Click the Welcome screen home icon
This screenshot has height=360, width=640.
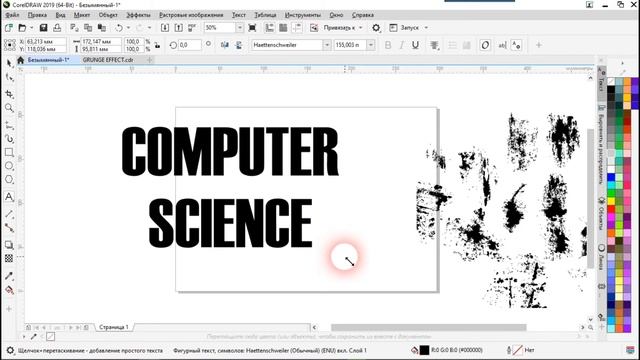pyautogui.click(x=20, y=60)
